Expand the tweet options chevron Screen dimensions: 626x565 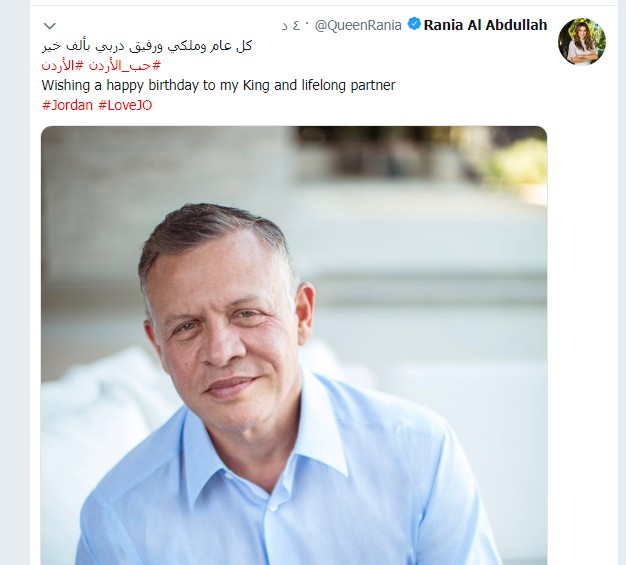pyautogui.click(x=50, y=25)
